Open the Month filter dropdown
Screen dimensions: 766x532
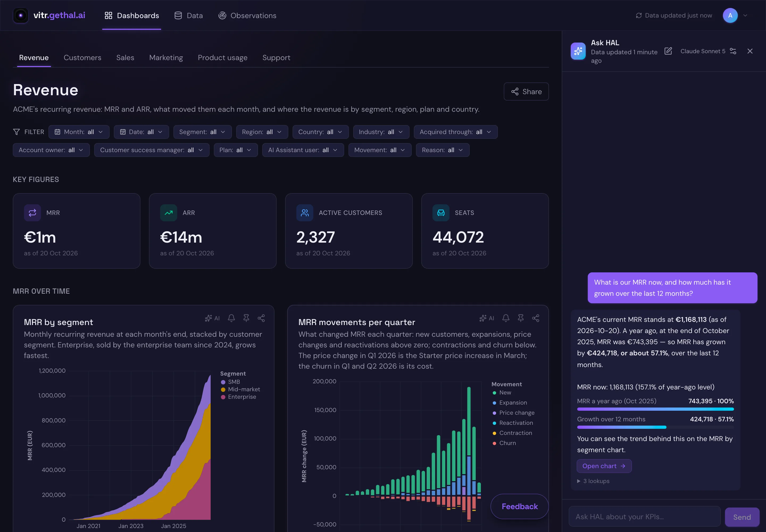(79, 132)
